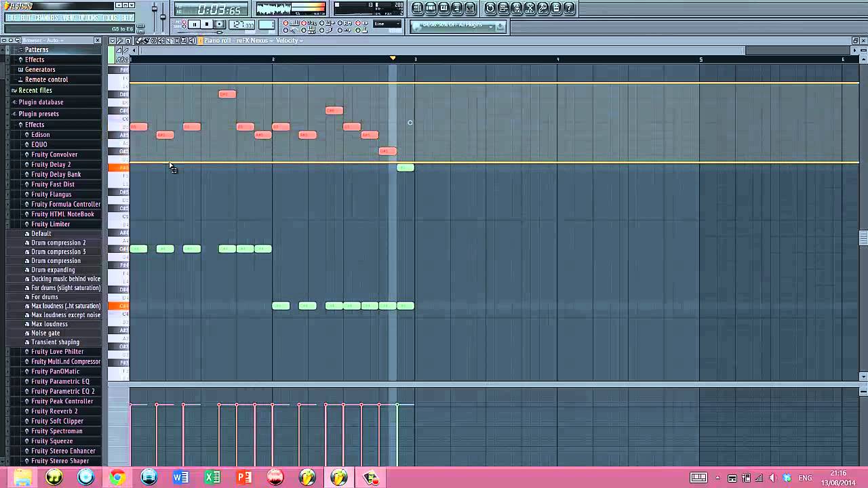Image resolution: width=868 pixels, height=488 pixels.
Task: Expand the Recent files folder
Action: click(35, 90)
